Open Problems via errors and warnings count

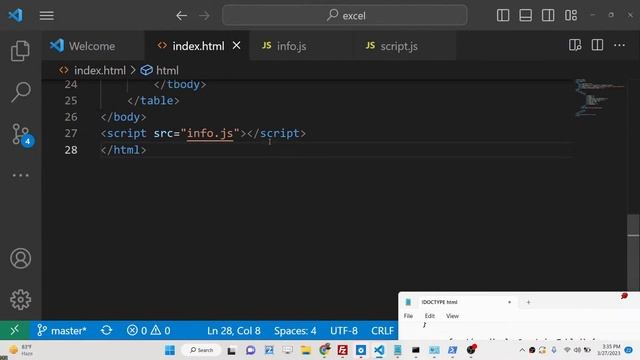tap(149, 330)
